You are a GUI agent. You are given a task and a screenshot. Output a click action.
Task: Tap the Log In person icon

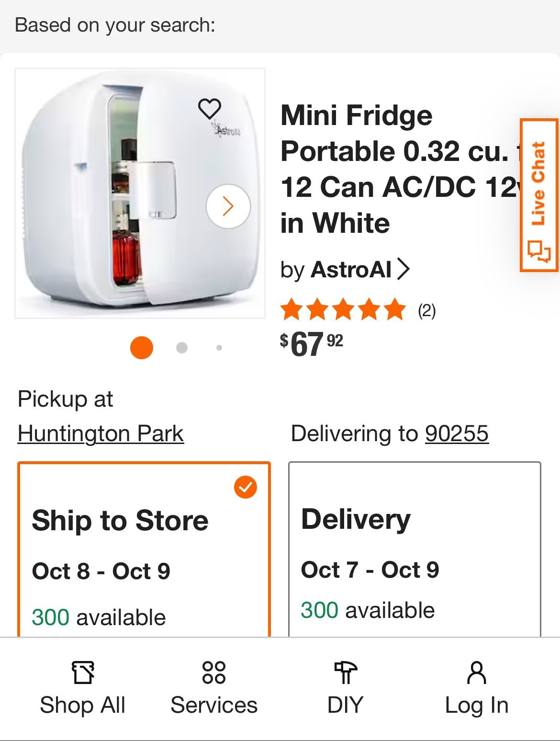click(x=476, y=672)
